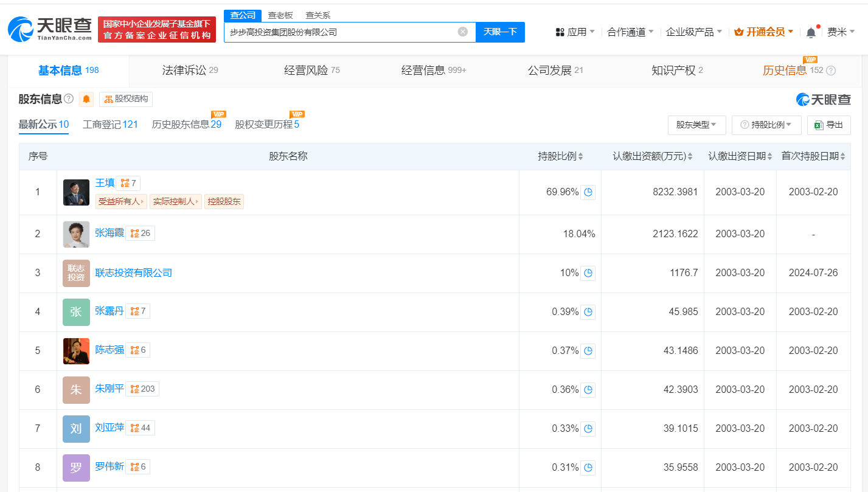Switch to the 法律诉讼 tab
This screenshot has width=868, height=492.
190,71
